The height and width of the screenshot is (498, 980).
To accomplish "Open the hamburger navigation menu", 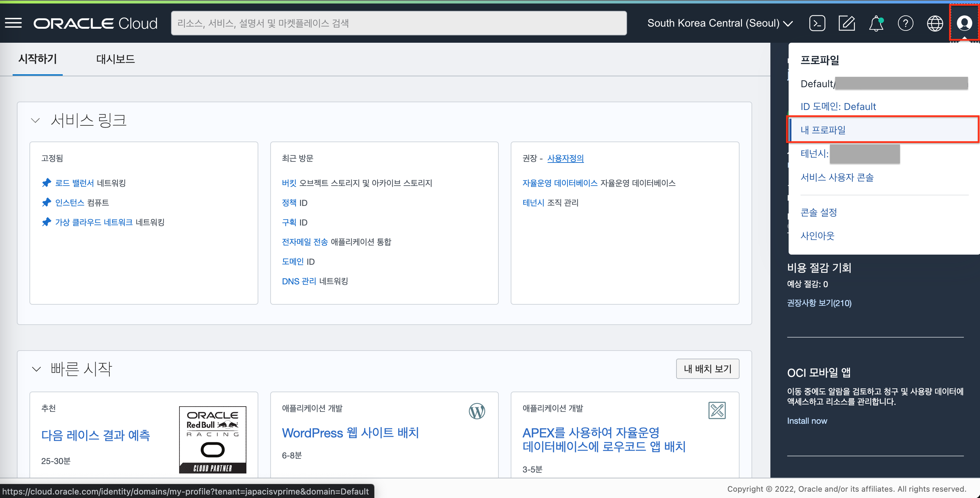I will 13,23.
